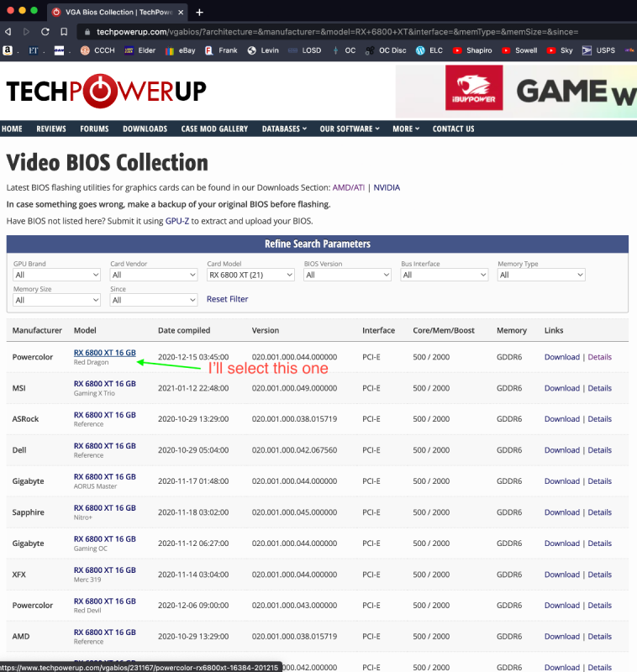This screenshot has height=672, width=637.
Task: Reload the page with the refresh icon
Action: click(45, 32)
